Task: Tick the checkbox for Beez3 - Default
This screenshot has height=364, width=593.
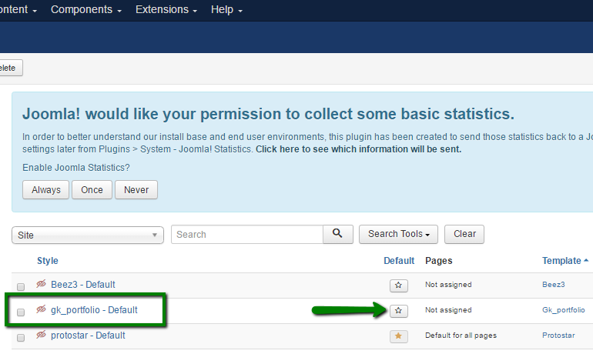Action: click(21, 286)
